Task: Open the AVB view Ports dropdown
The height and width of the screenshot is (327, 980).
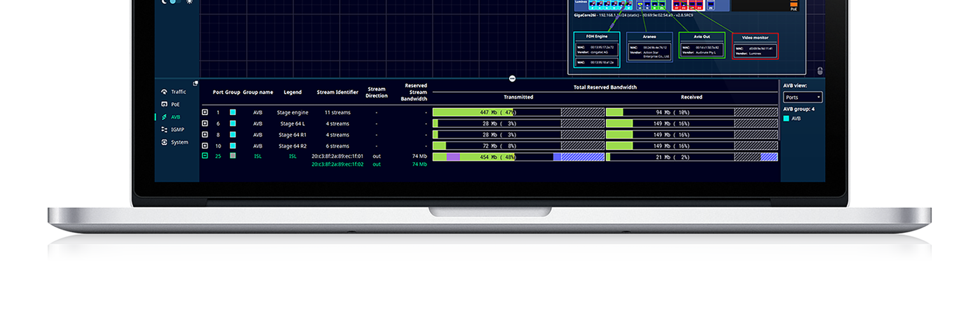Action: (802, 97)
